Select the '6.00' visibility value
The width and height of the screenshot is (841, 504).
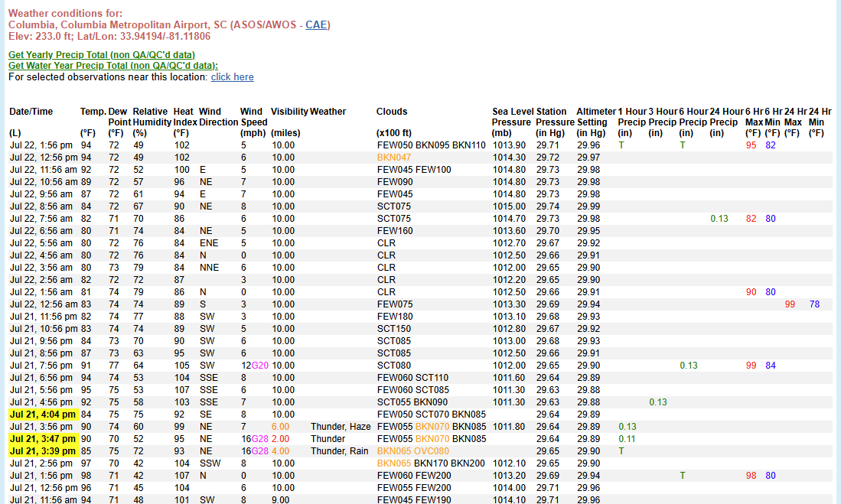[281, 427]
